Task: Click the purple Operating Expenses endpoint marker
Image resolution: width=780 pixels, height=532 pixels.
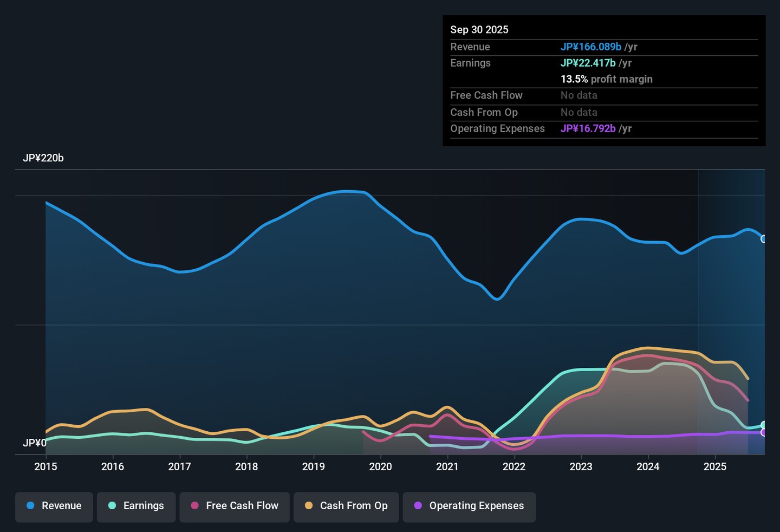Action: 764,432
